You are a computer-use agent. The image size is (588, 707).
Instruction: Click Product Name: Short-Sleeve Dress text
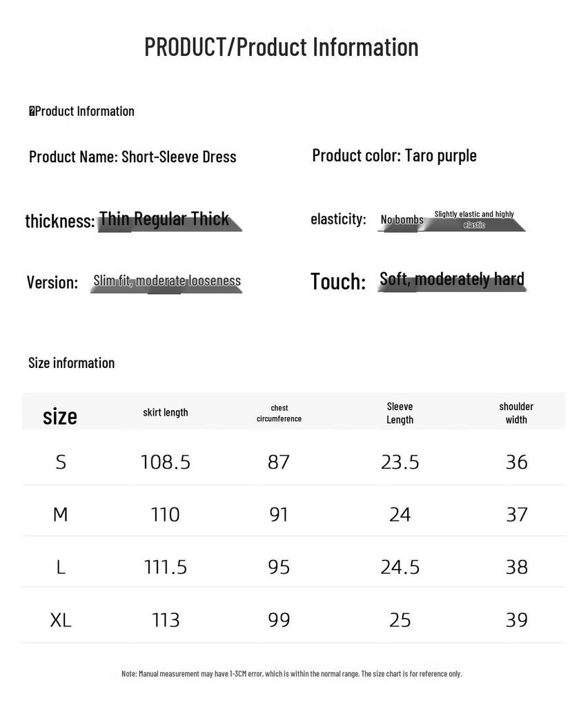point(133,157)
